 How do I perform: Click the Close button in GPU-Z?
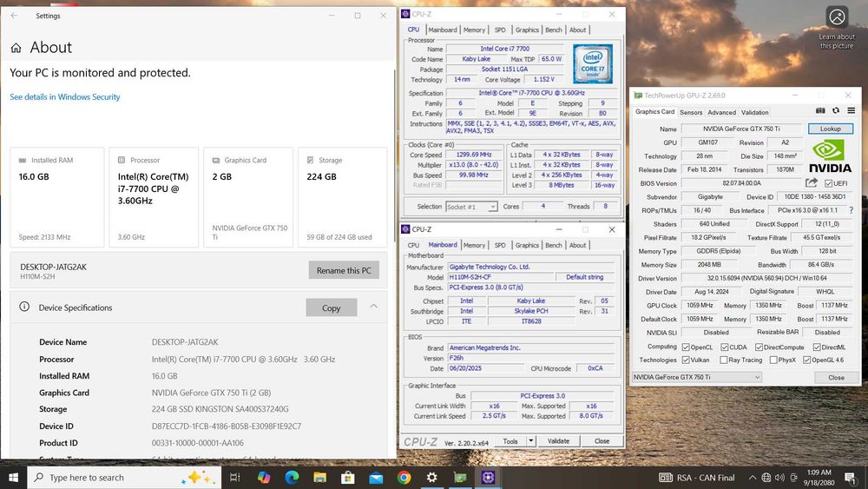(836, 377)
